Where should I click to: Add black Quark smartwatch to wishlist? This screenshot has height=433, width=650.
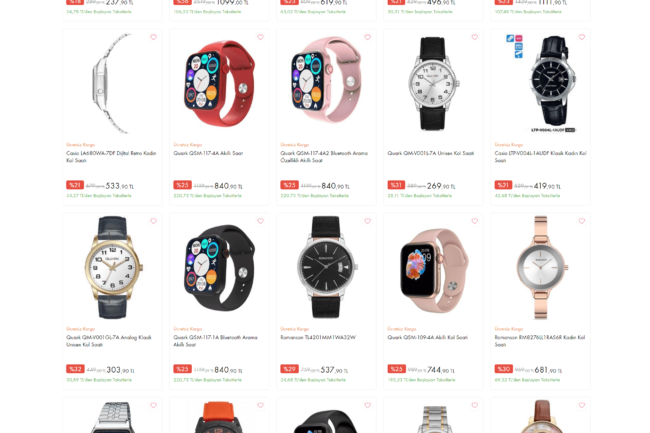coord(260,221)
